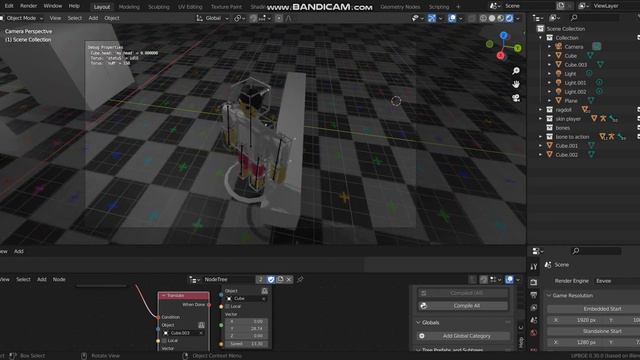Switch to the Geometry Nodes workspace tab
Viewport: 640px width, 360px height.
400,7
